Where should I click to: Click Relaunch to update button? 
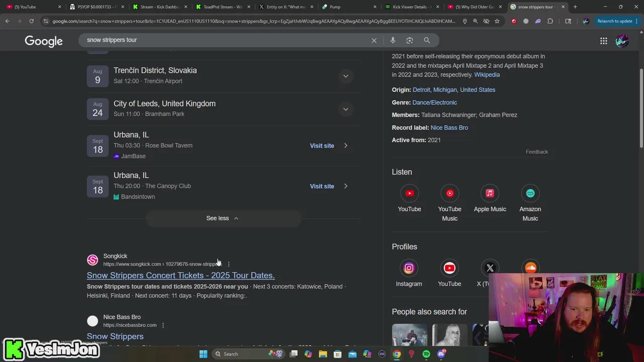click(x=615, y=21)
